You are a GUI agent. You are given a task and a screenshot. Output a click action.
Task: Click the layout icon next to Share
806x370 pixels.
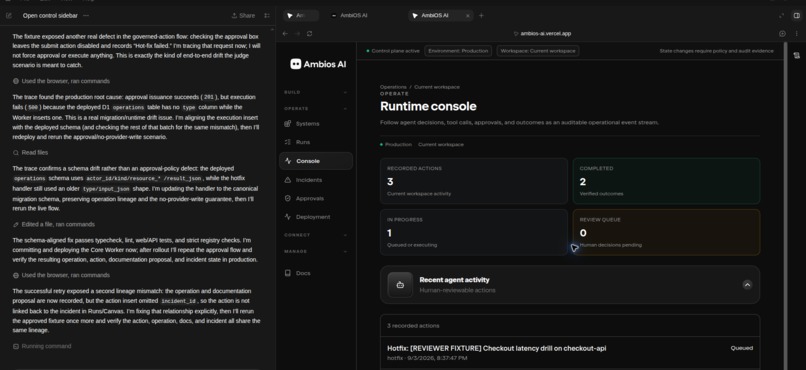click(x=267, y=16)
